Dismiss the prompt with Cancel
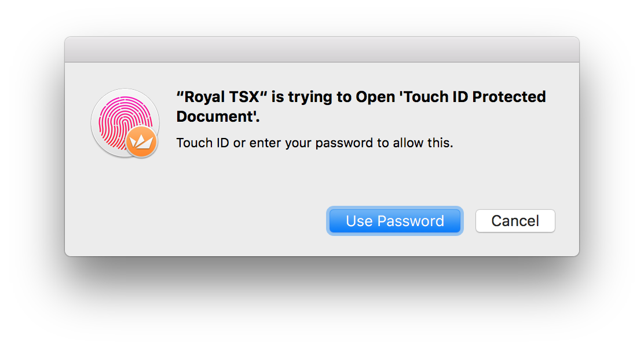The height and width of the screenshot is (349, 644). (x=515, y=221)
